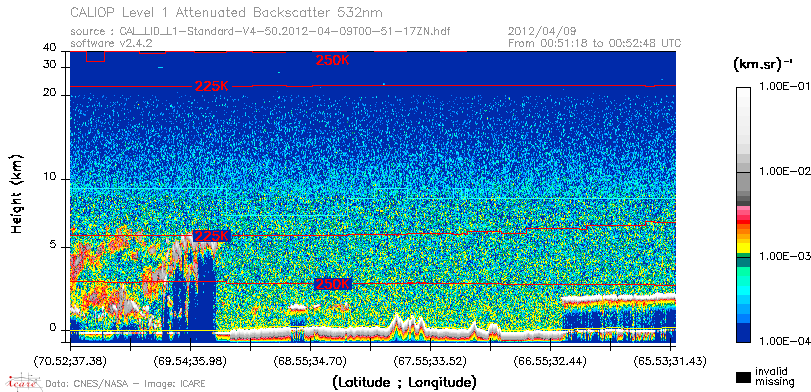The width and height of the screenshot is (811, 392).
Task: Click the '(km.sr)-1' units label
Action: 763,65
